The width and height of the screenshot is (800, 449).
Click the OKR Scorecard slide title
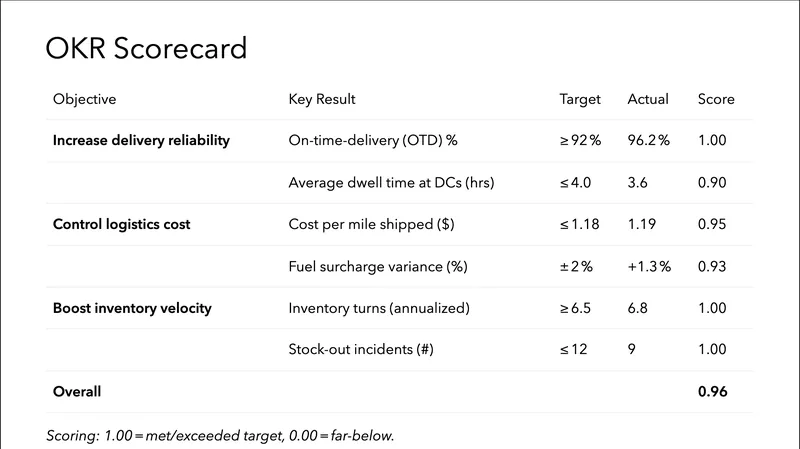147,49
